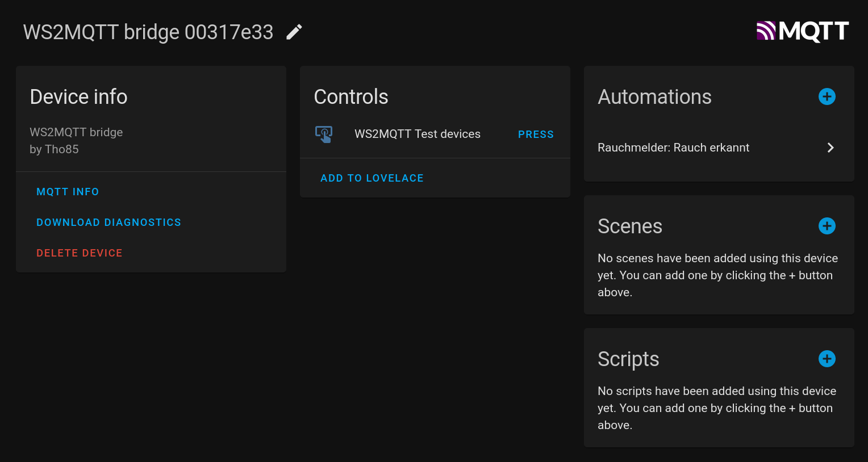Click the Device info card heading
868x462 pixels.
(78, 97)
